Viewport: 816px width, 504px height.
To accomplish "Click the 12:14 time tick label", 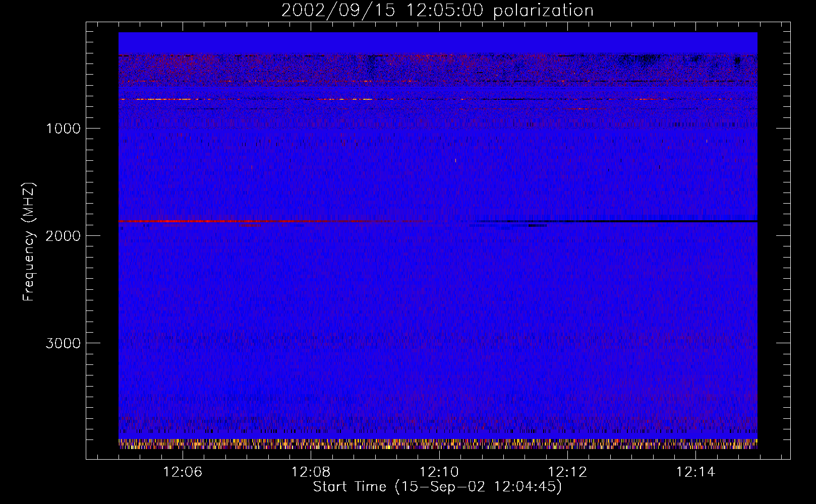I will pos(695,472).
